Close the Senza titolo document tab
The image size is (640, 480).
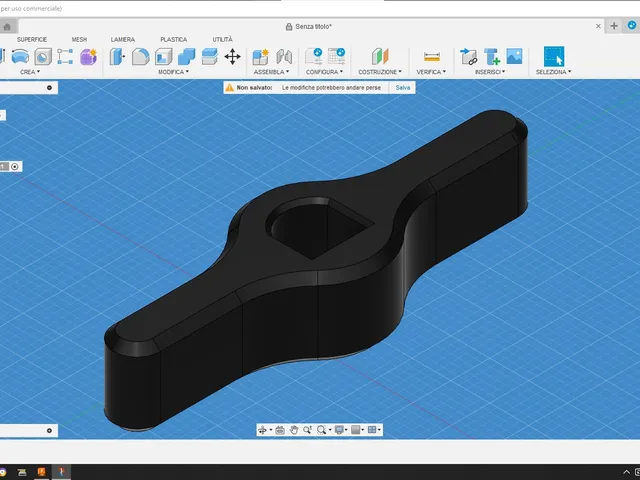[598, 26]
